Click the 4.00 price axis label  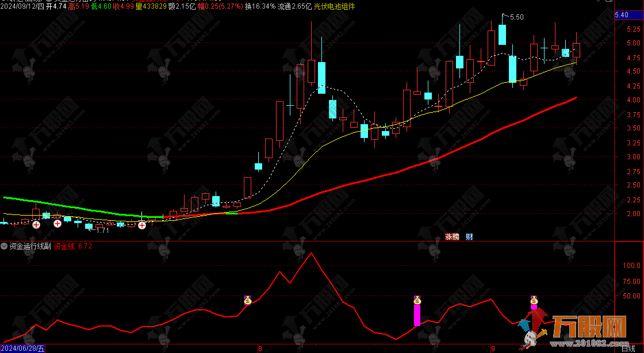633,99
